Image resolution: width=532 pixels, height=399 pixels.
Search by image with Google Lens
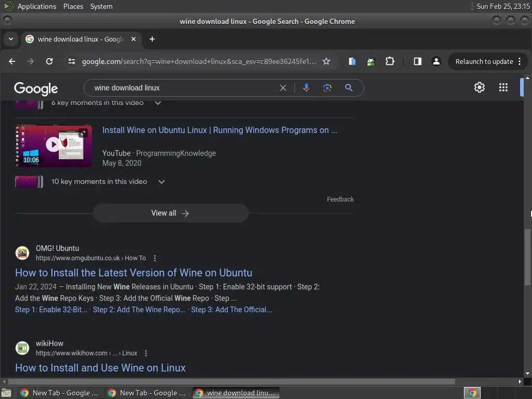[x=327, y=88]
